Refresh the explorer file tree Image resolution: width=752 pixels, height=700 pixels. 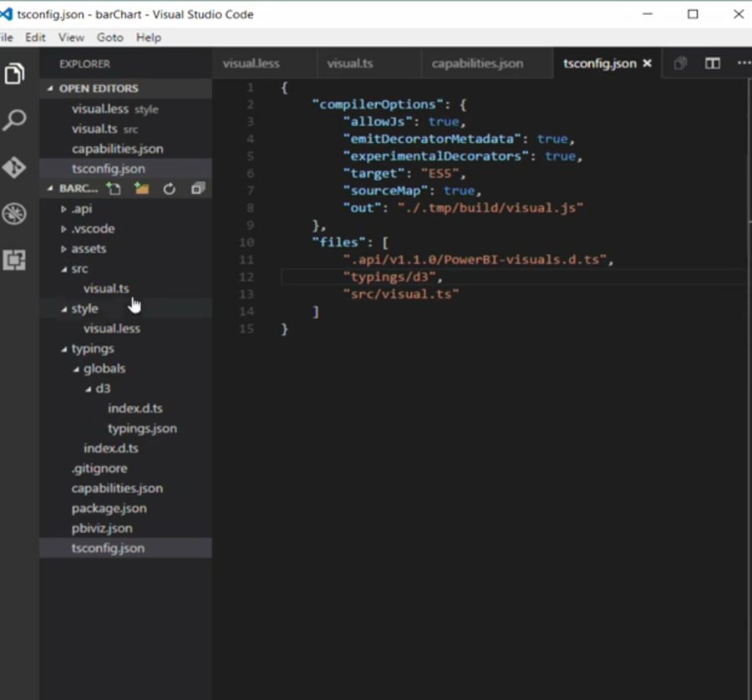(x=169, y=189)
